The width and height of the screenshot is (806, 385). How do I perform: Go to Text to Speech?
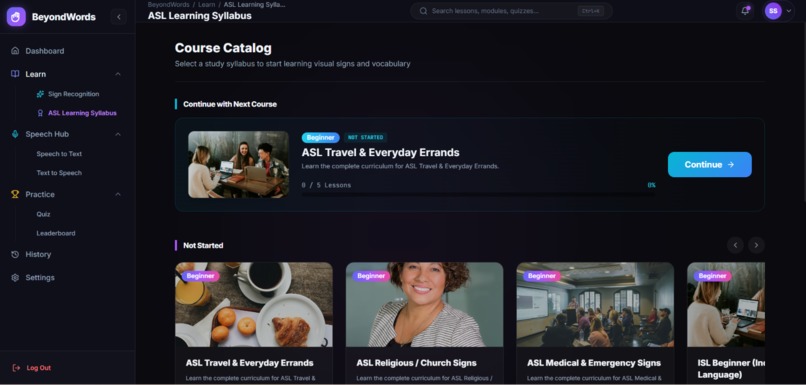[59, 173]
